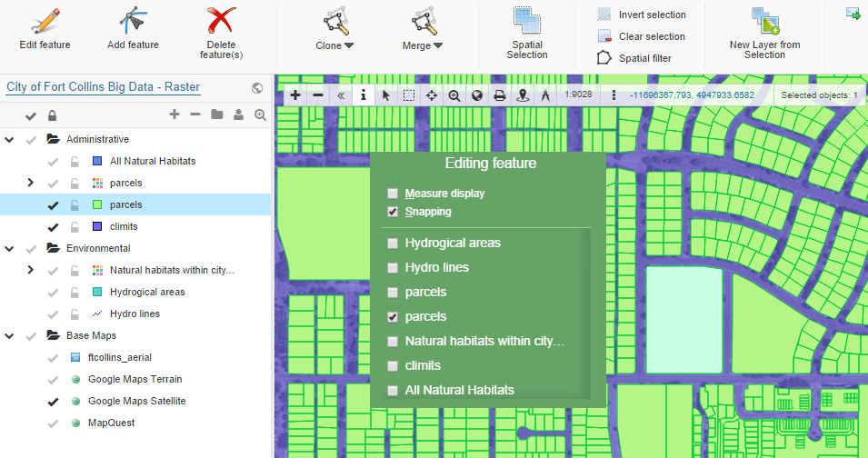Click the crosshair pan tool
The height and width of the screenshot is (458, 868).
[431, 95]
